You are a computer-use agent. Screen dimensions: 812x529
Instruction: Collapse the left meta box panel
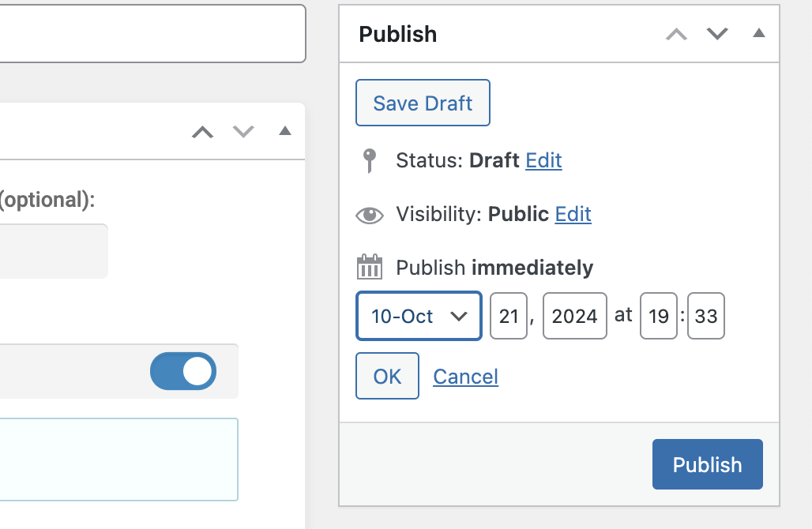pos(285,131)
